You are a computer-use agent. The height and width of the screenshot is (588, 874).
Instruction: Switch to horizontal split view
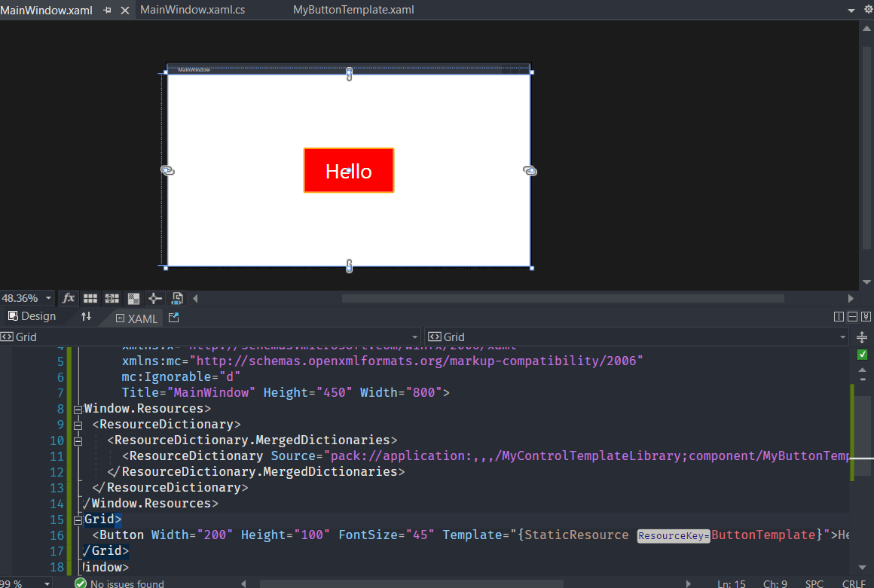click(852, 317)
